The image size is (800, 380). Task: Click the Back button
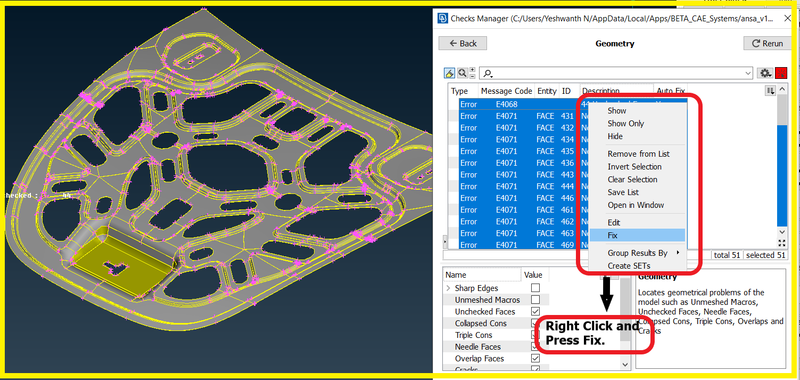tap(463, 43)
